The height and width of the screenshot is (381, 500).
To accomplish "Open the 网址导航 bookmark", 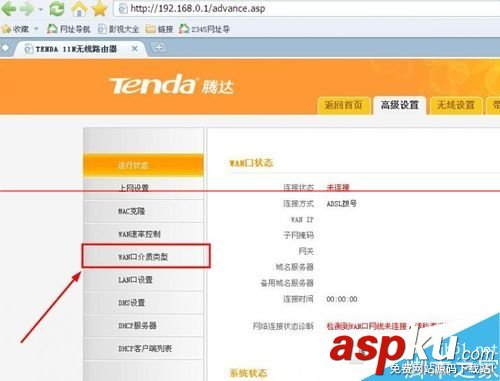I will tap(69, 29).
